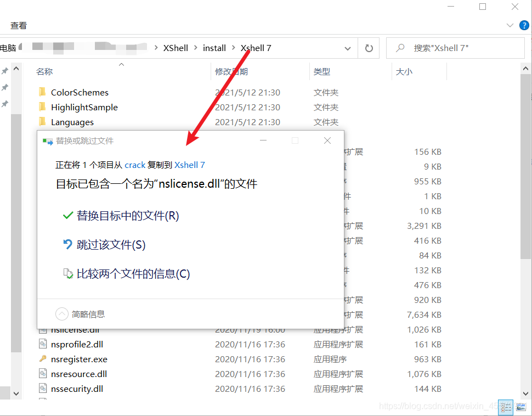Click the XShell breadcrumb in the address bar
This screenshot has width=532, height=416.
(x=176, y=48)
